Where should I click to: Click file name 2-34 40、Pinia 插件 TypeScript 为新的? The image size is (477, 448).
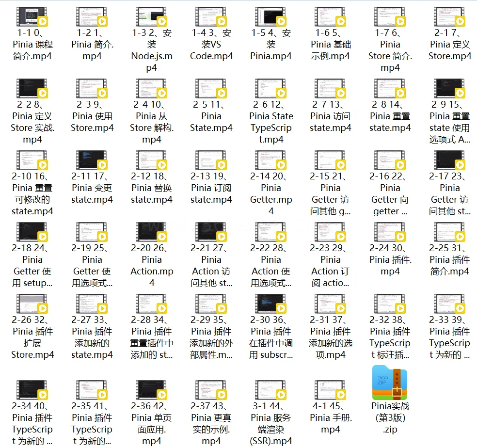[32, 424]
